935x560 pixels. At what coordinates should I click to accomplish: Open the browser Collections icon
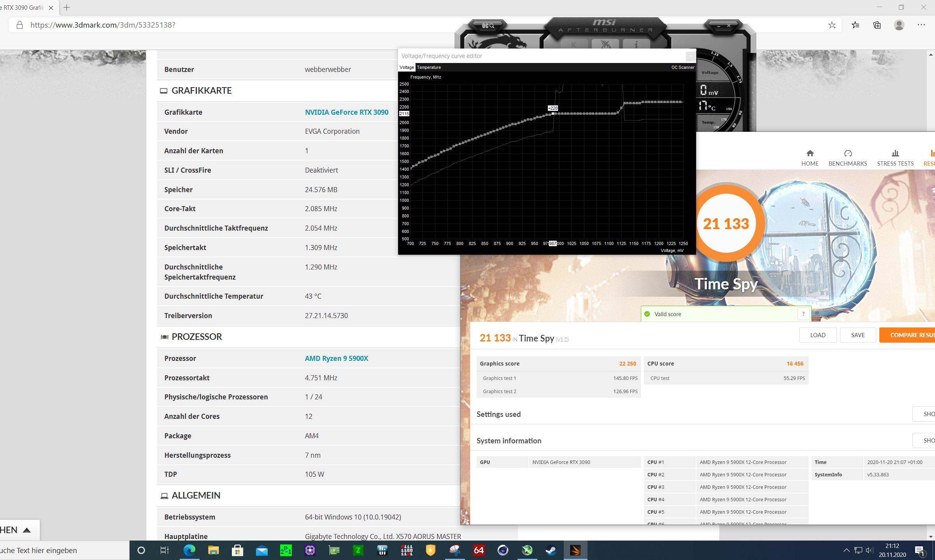tap(877, 25)
